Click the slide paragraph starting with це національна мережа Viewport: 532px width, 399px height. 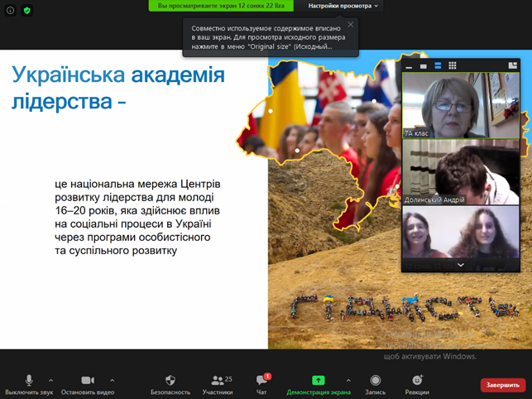click(137, 218)
